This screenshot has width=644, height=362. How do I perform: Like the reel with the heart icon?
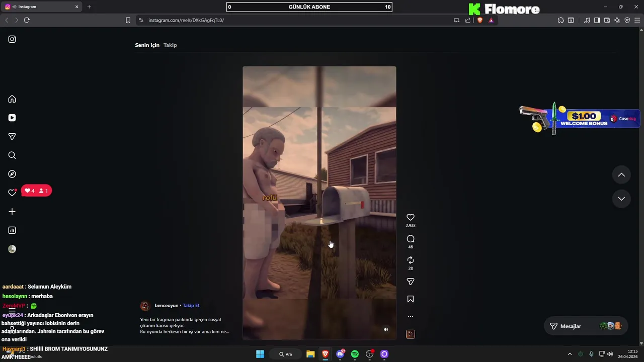point(411,217)
